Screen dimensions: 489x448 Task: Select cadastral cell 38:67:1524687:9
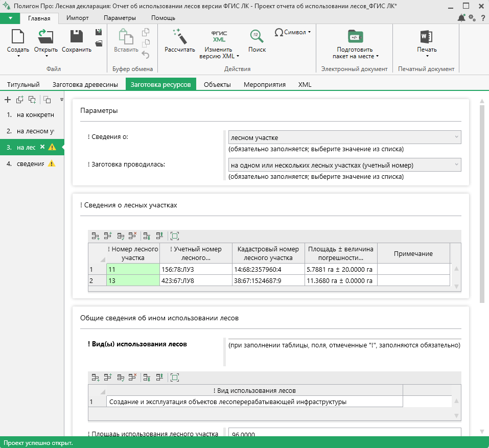point(268,280)
